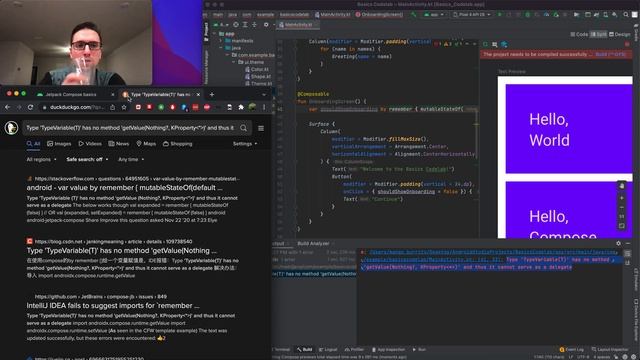Screen dimensions: 640x360
Task: Click the collapse all icon in Project panel
Action: 254,25
